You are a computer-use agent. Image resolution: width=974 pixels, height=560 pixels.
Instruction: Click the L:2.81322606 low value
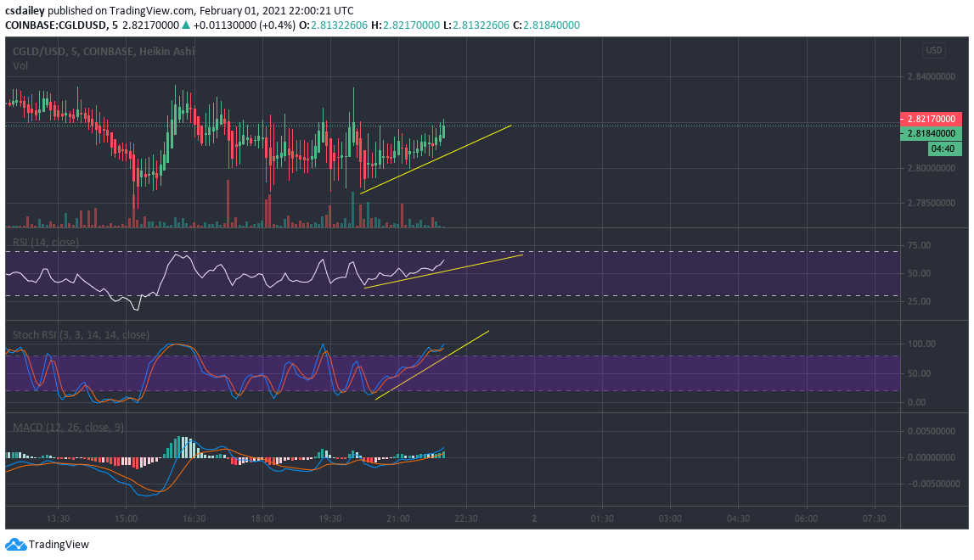pyautogui.click(x=476, y=25)
